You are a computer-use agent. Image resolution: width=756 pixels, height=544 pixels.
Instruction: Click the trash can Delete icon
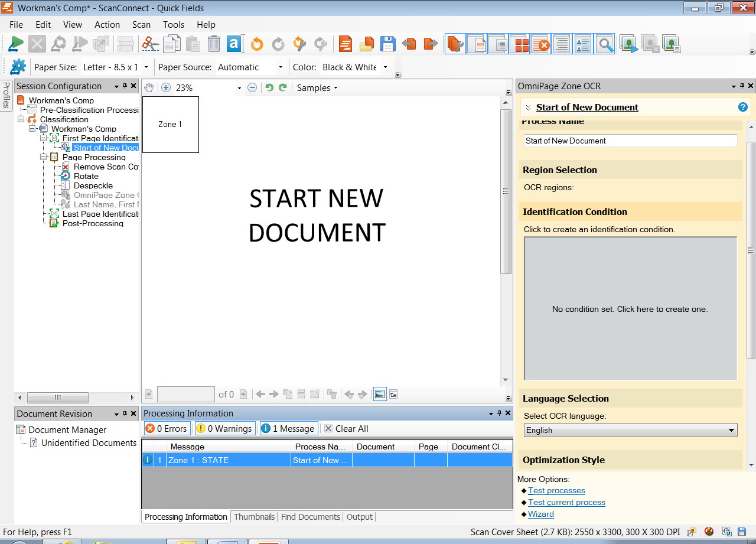(x=214, y=44)
